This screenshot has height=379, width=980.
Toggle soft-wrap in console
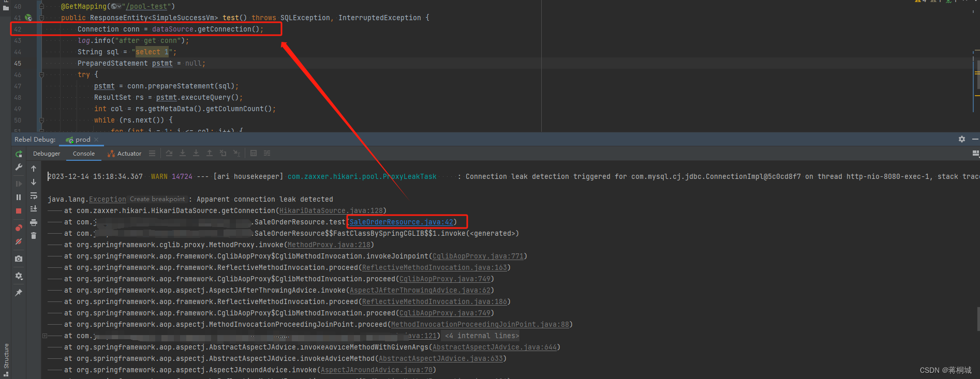(x=34, y=196)
